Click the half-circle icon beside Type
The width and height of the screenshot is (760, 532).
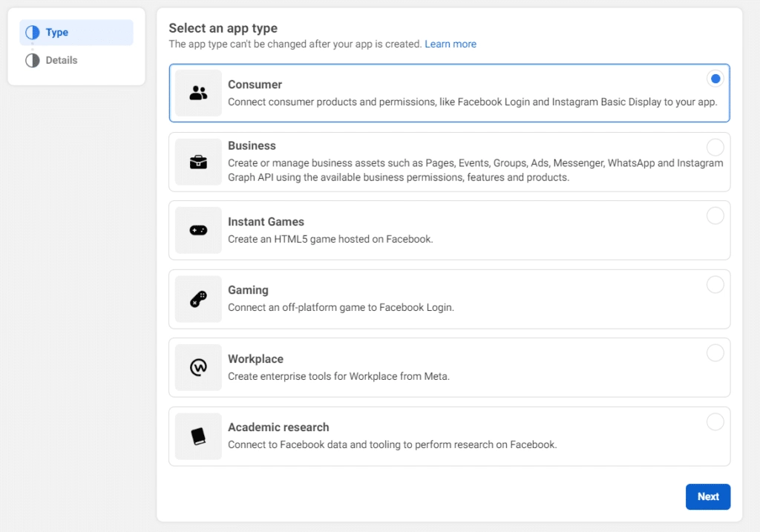tap(33, 33)
